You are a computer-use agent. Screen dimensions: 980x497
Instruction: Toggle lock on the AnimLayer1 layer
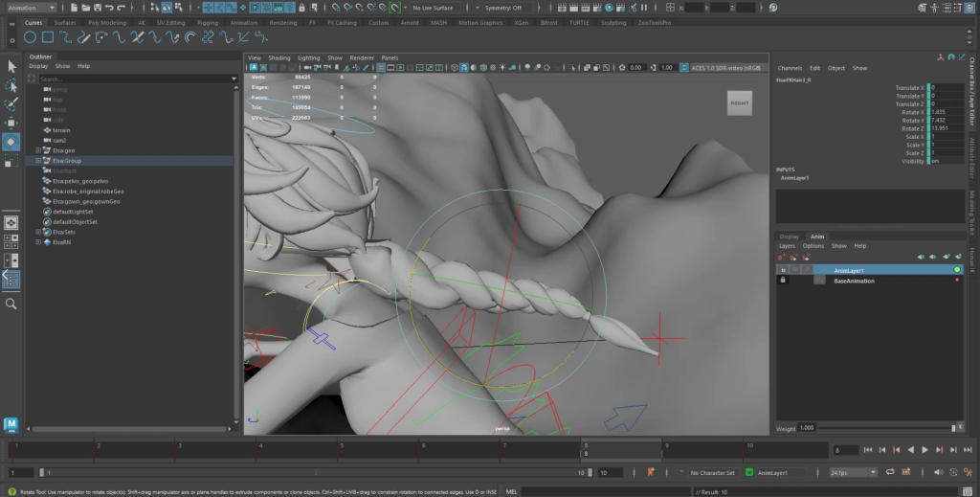pos(783,270)
